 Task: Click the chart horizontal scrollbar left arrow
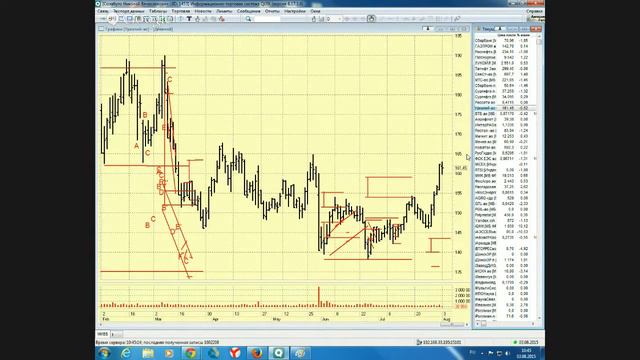(x=101, y=325)
